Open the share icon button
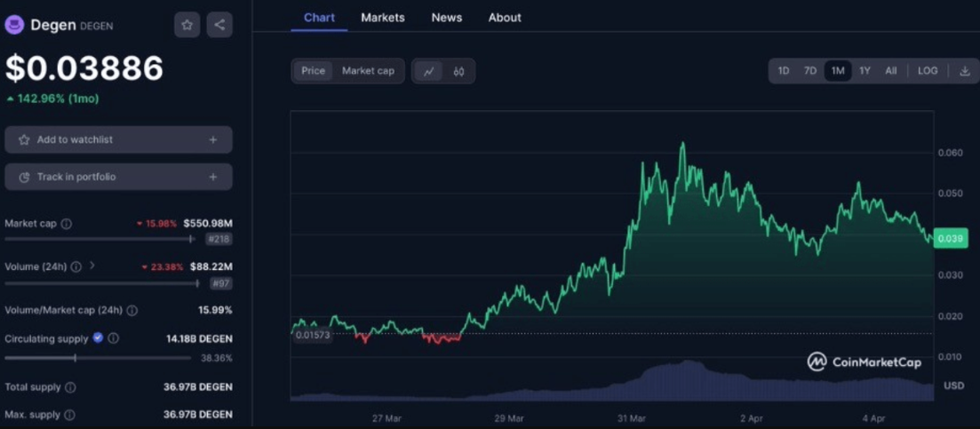The image size is (980, 429). pos(219,25)
